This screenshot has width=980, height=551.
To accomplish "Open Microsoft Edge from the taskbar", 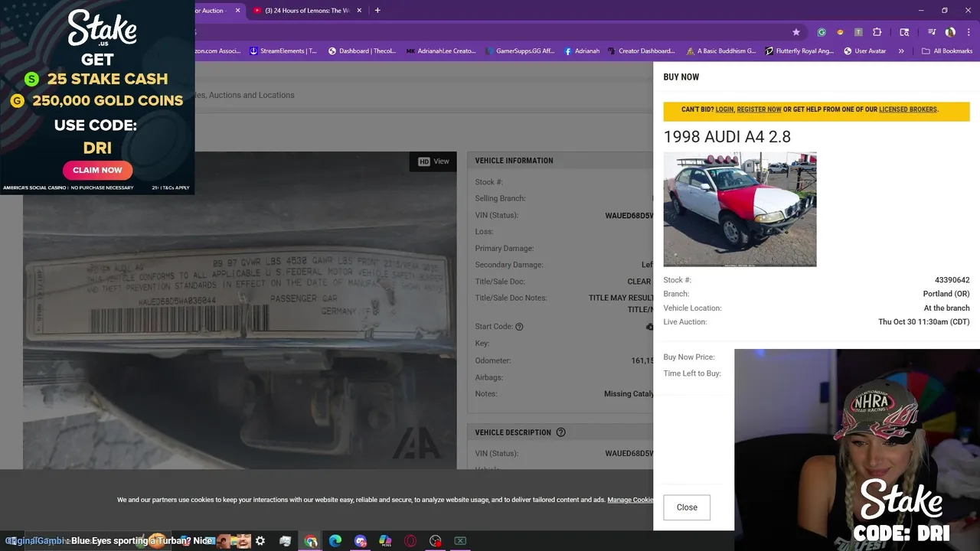I will pos(335,541).
